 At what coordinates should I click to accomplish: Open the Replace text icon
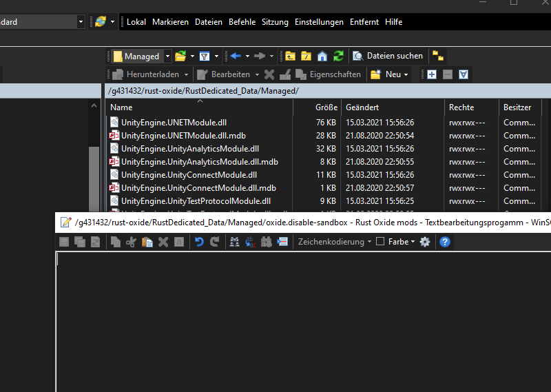(251, 242)
